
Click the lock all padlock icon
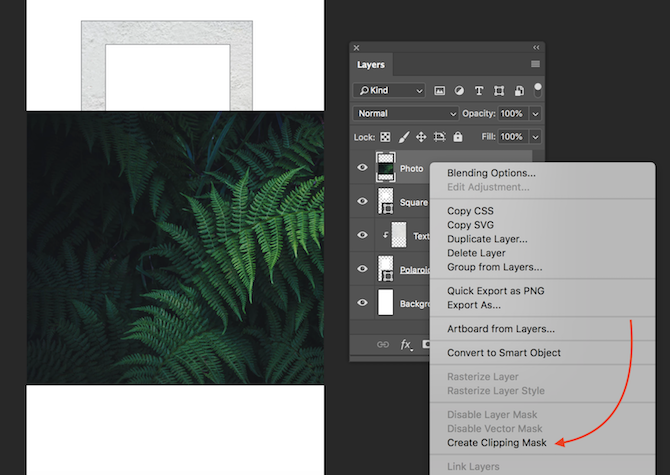(457, 137)
